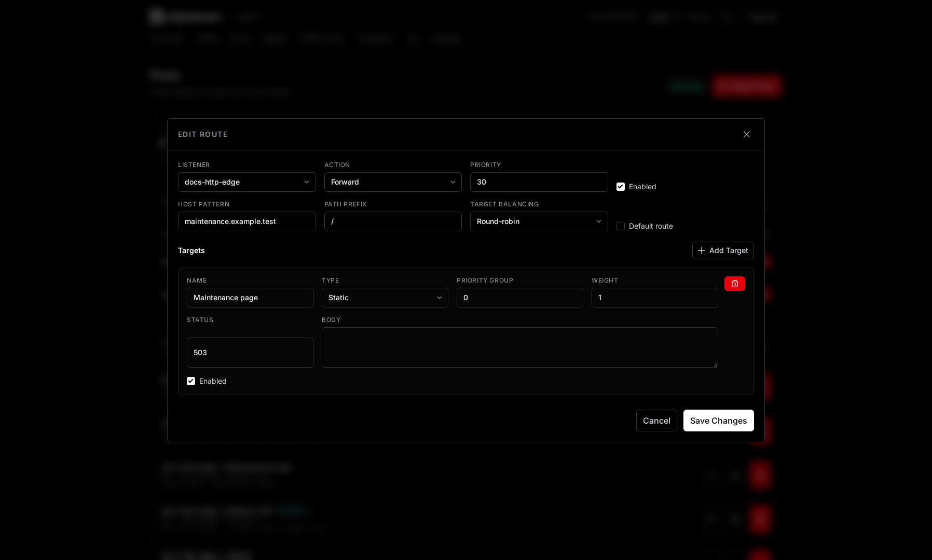932x560 pixels.
Task: Open the target Type dropdown set to Static
Action: (385, 298)
